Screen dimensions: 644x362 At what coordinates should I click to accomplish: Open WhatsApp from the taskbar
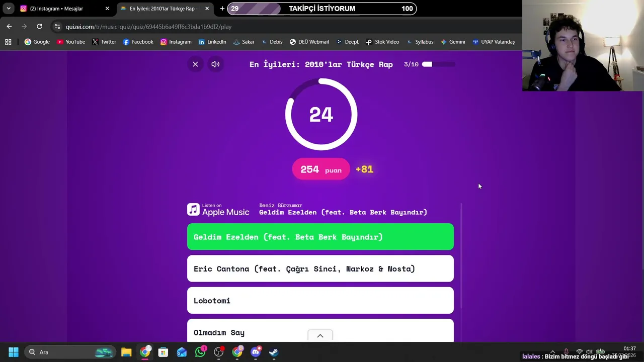click(200, 352)
